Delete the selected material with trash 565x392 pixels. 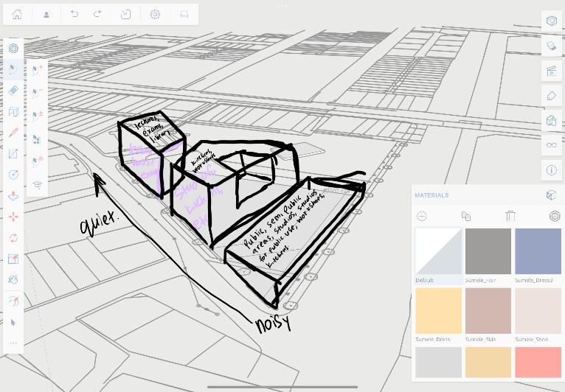coord(510,216)
